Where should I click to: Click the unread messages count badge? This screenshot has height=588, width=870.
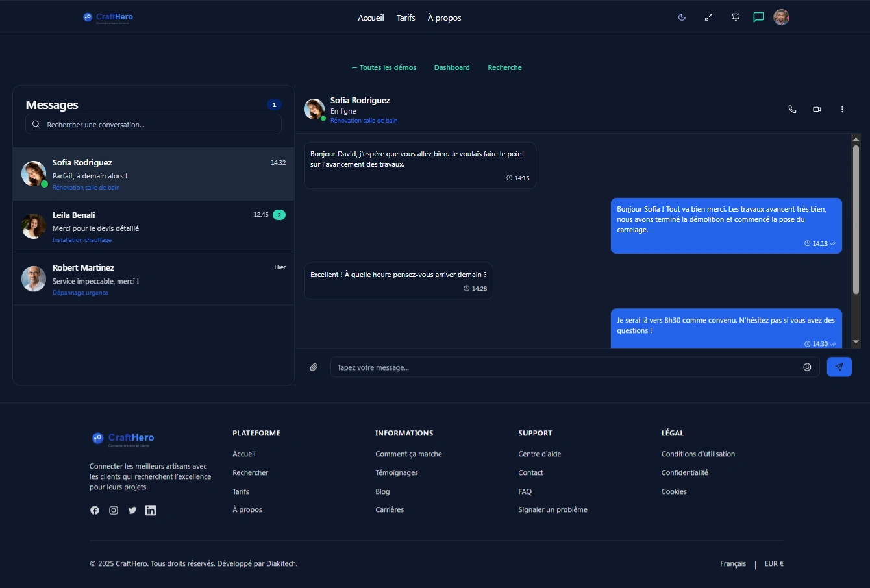tap(274, 104)
